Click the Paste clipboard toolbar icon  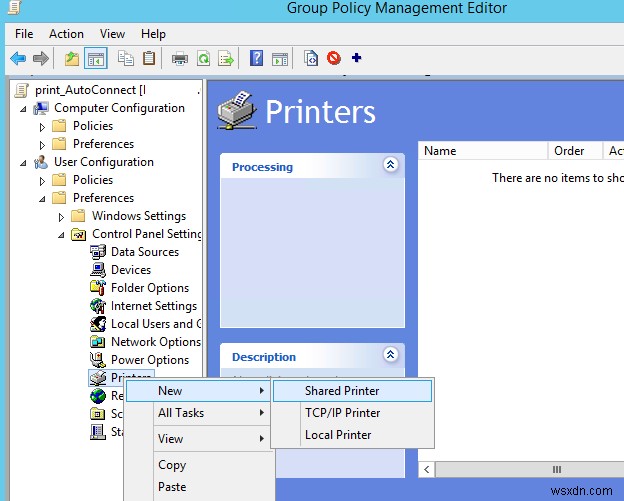[x=148, y=58]
